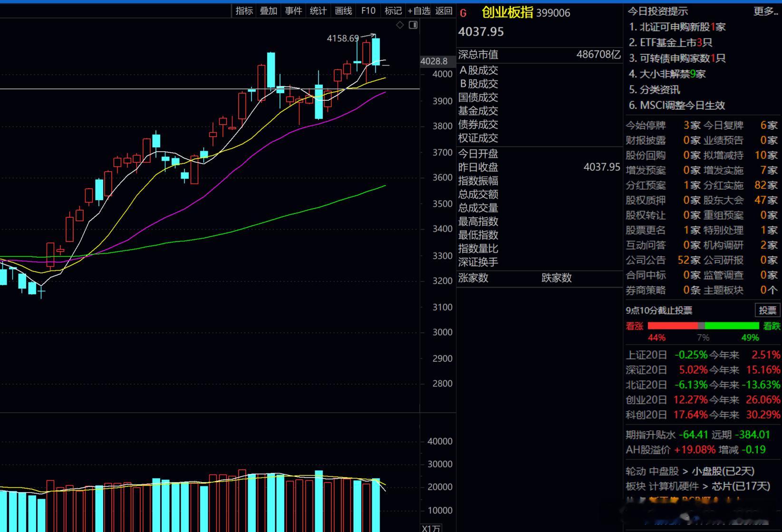Click the red 看涨 bullish vote bar

673,326
